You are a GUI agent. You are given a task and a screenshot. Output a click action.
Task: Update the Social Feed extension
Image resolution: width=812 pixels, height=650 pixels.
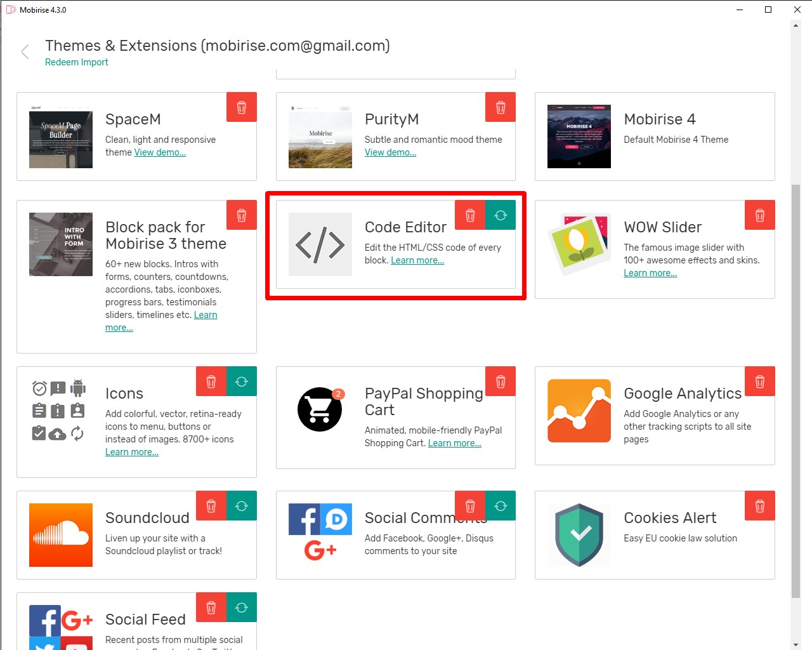242,607
